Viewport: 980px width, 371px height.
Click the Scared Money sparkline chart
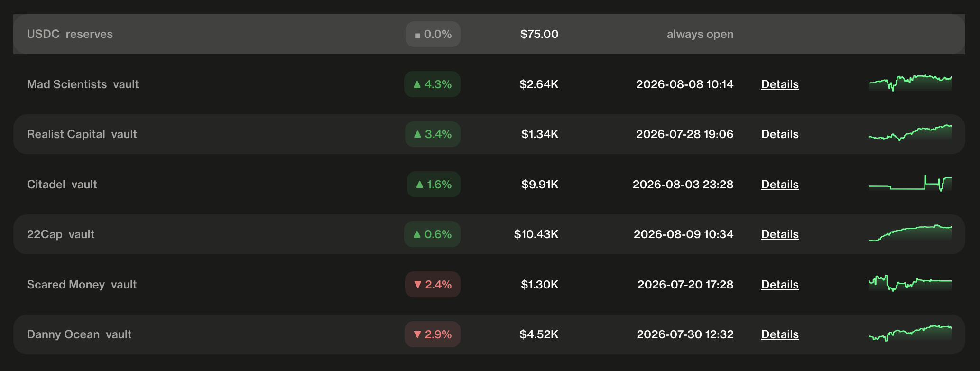(910, 283)
